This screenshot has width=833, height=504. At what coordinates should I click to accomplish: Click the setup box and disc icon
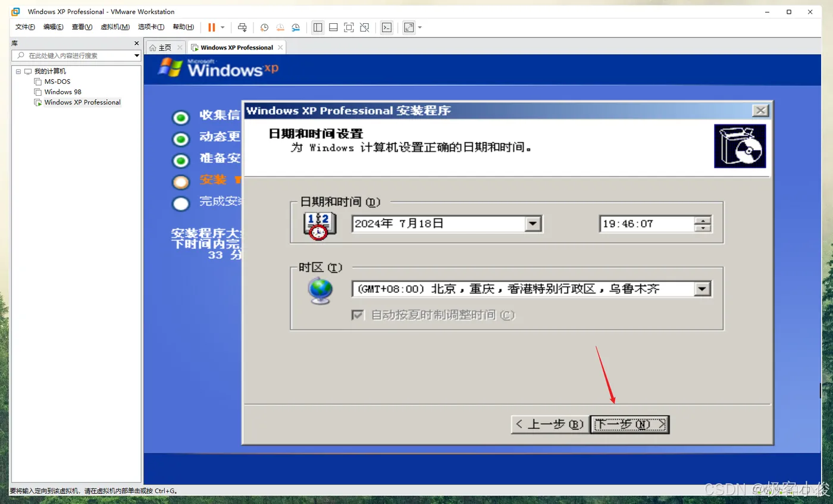click(x=740, y=146)
